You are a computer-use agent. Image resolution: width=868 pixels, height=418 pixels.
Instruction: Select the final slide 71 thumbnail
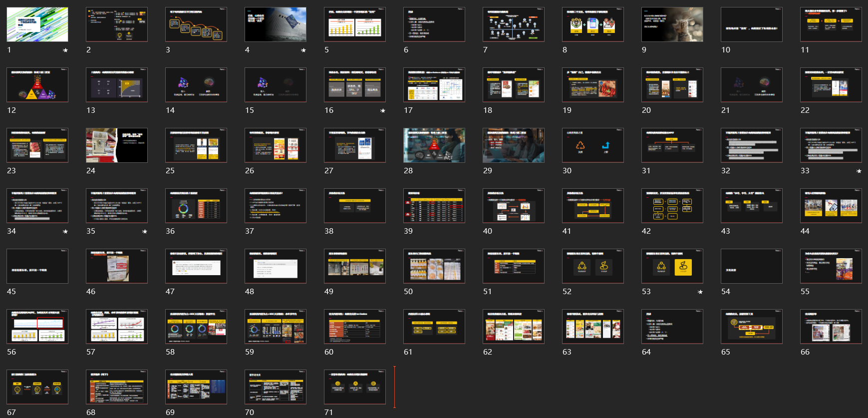[355, 387]
